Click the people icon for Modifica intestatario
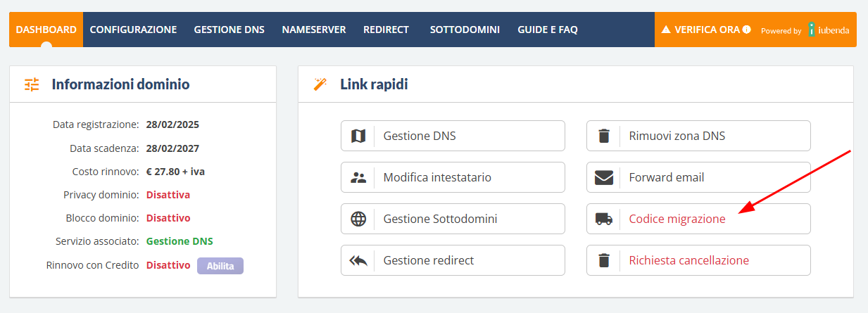 (358, 177)
